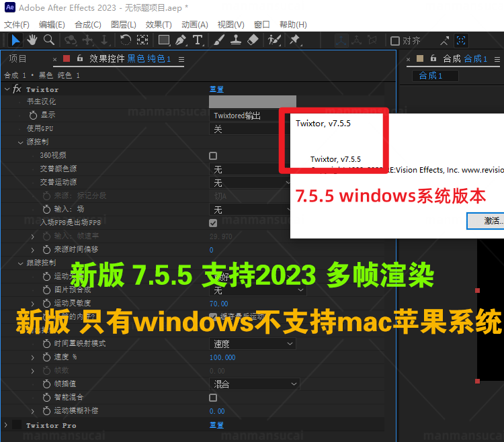Select the Pen tool
This screenshot has width=504, height=442.
181,40
